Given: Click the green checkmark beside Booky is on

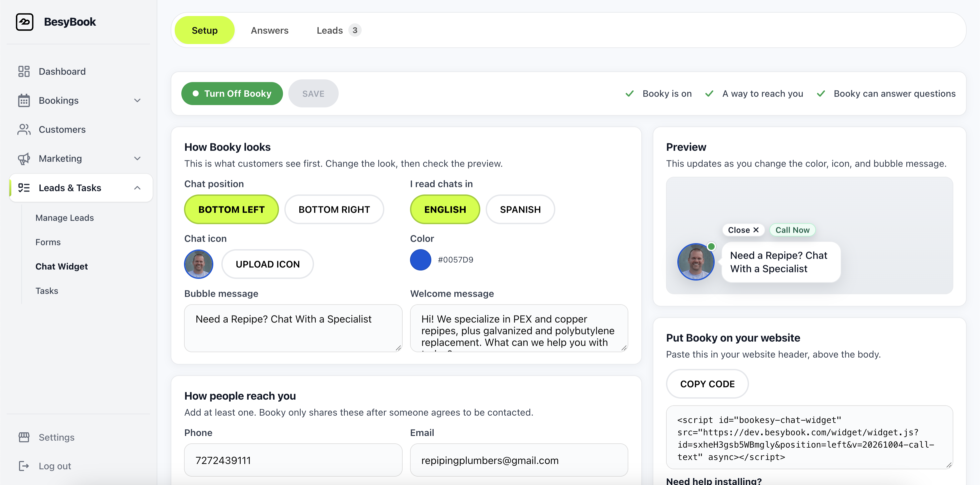Looking at the screenshot, I should click(630, 94).
